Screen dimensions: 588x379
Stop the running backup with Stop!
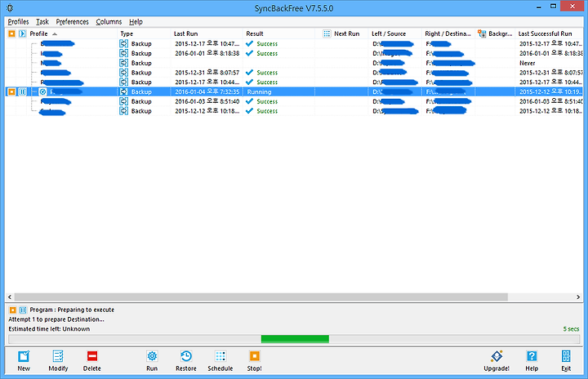[254, 360]
